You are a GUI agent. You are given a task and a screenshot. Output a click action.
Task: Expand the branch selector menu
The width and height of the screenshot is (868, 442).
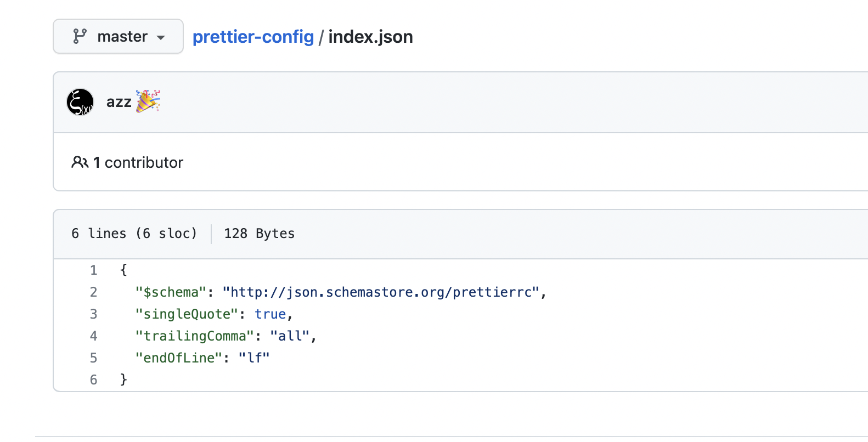click(118, 36)
